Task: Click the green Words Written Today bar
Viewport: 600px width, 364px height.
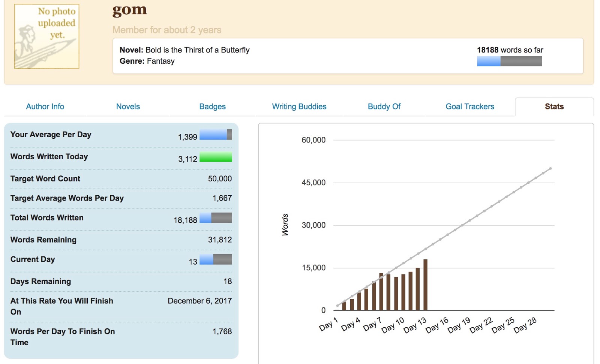Action: click(x=216, y=157)
